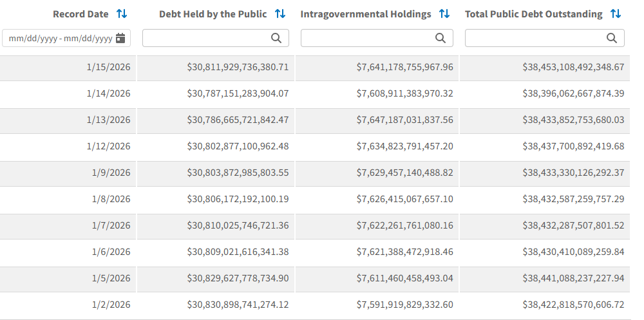Sort Total Public Debt Outstanding column
Screen dimensions: 644x320
616,14
